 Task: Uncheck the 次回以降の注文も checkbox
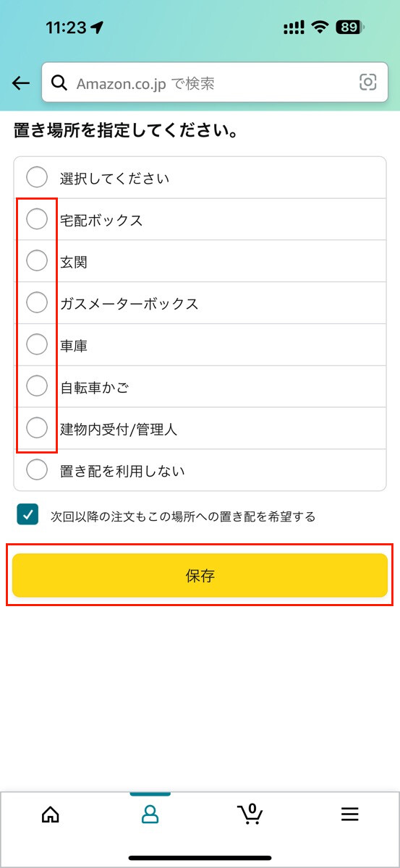(x=27, y=515)
